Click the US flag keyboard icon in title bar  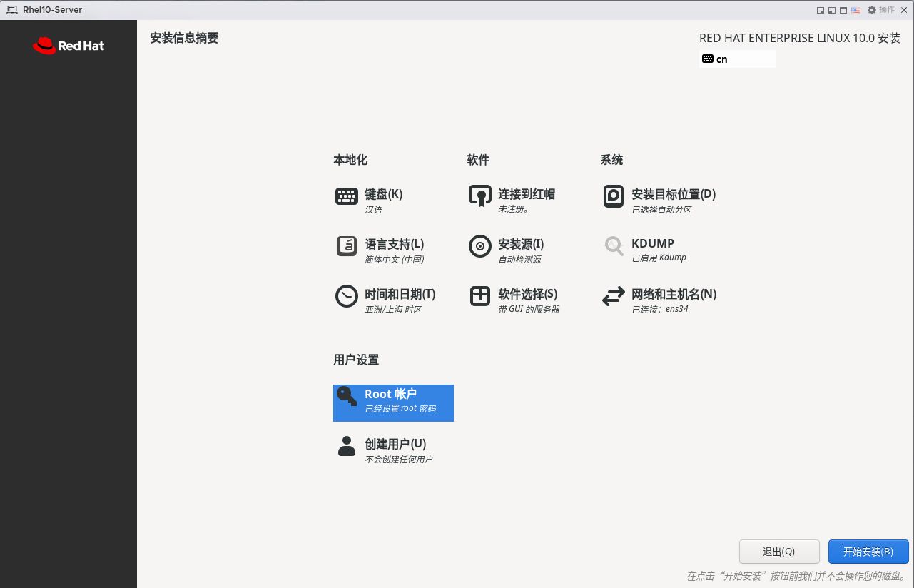(x=855, y=10)
